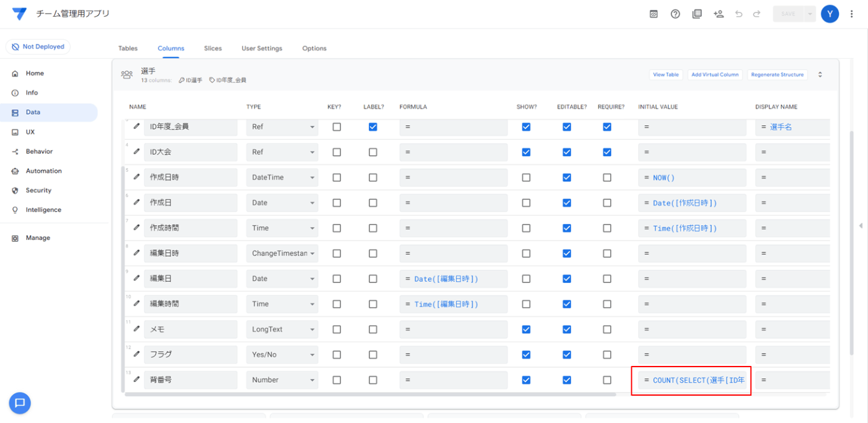Uncheck LABEL? for ID年度_会員

tap(373, 127)
